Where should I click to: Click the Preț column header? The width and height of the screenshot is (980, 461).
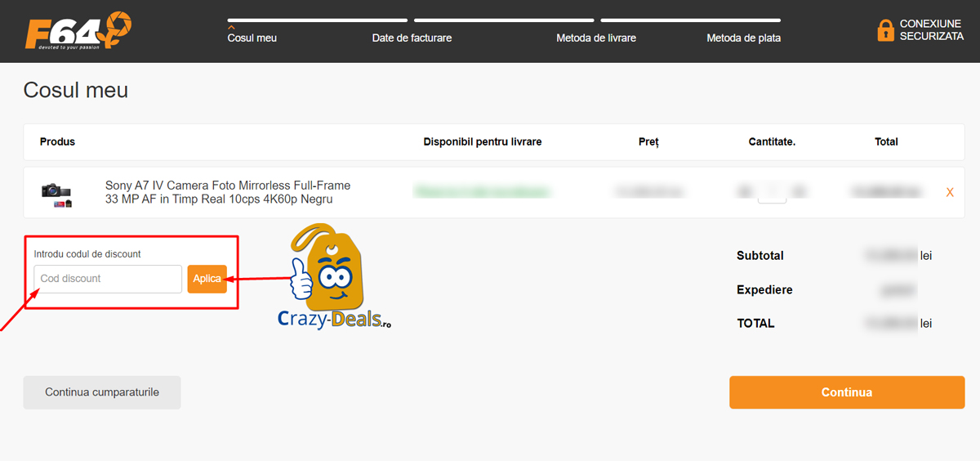[x=648, y=142]
